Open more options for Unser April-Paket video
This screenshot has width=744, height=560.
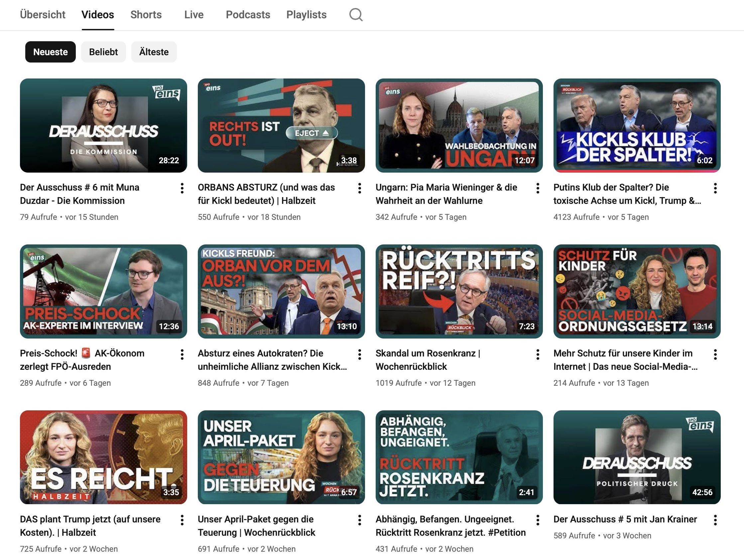point(360,520)
